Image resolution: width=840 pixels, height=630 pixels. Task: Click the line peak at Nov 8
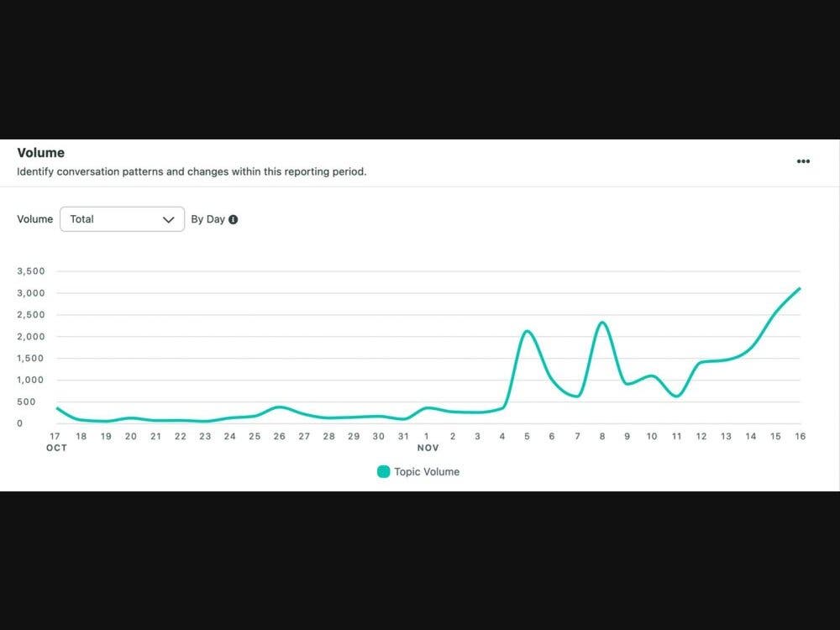click(x=602, y=323)
